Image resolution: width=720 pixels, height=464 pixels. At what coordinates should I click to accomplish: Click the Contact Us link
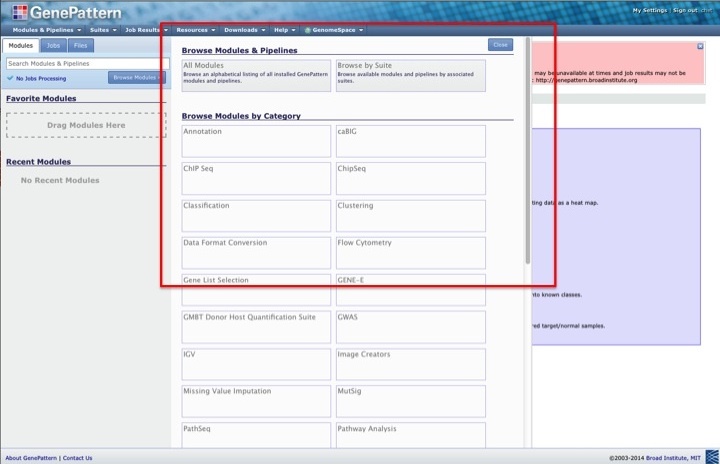[77, 458]
